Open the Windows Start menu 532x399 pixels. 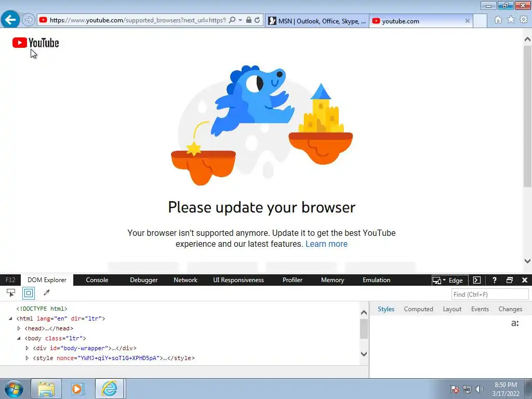click(14, 389)
